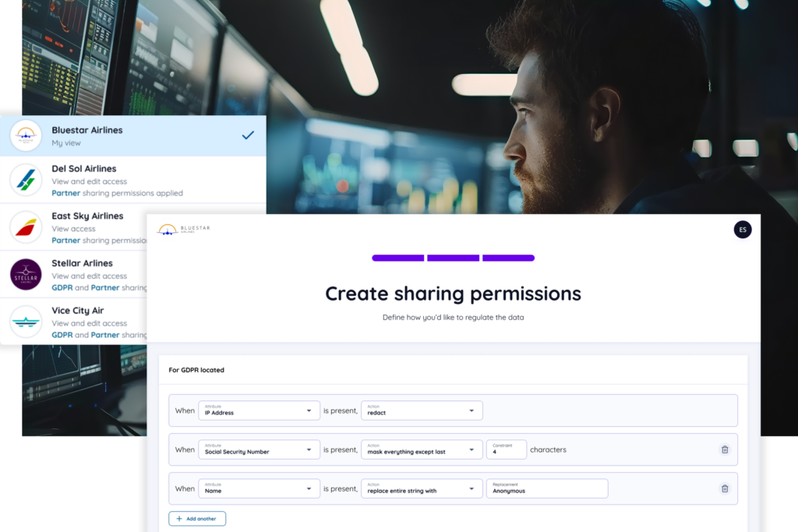Click the word 'characters' after constraint
The width and height of the screenshot is (798, 532).
click(548, 449)
